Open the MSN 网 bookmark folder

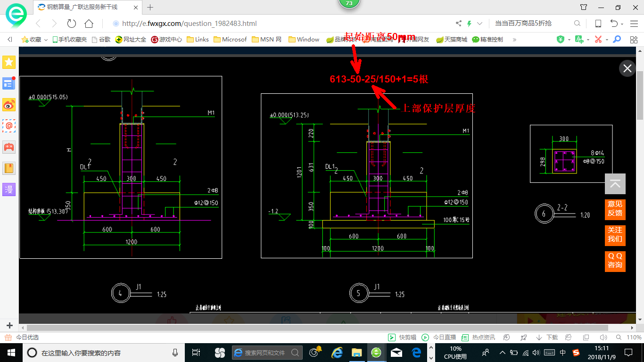tap(267, 40)
